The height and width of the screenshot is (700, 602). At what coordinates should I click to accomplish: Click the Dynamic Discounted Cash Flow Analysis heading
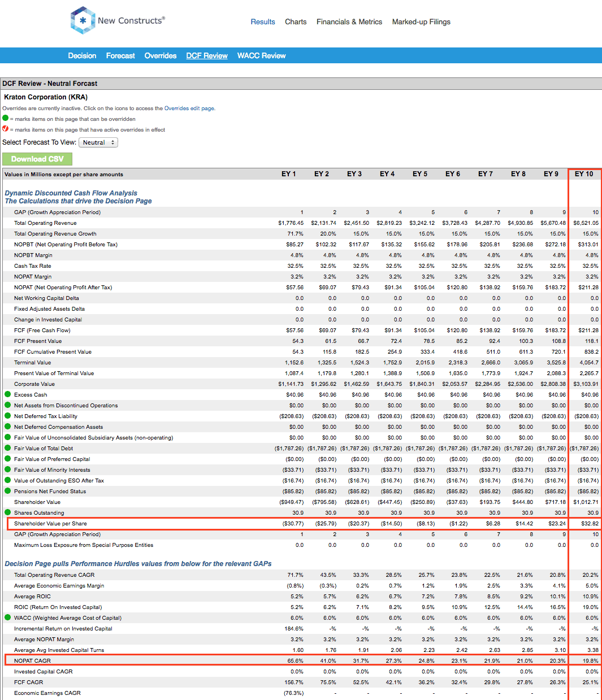71,193
